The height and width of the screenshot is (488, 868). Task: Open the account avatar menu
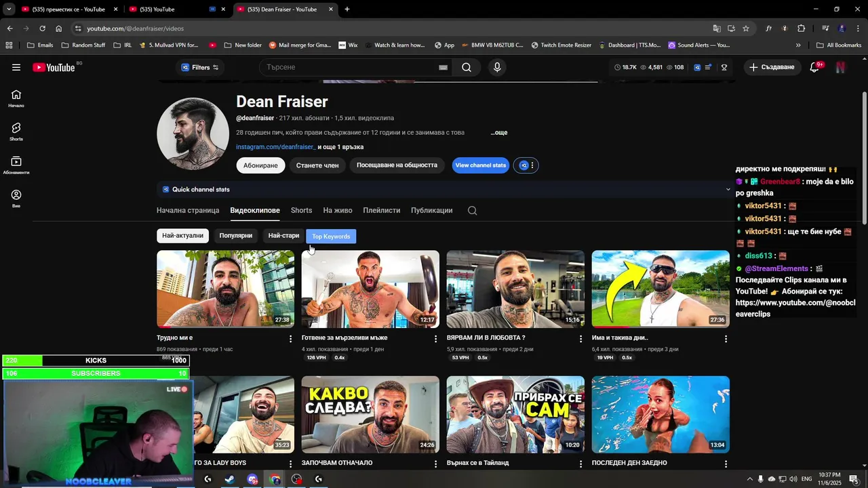[x=841, y=67]
